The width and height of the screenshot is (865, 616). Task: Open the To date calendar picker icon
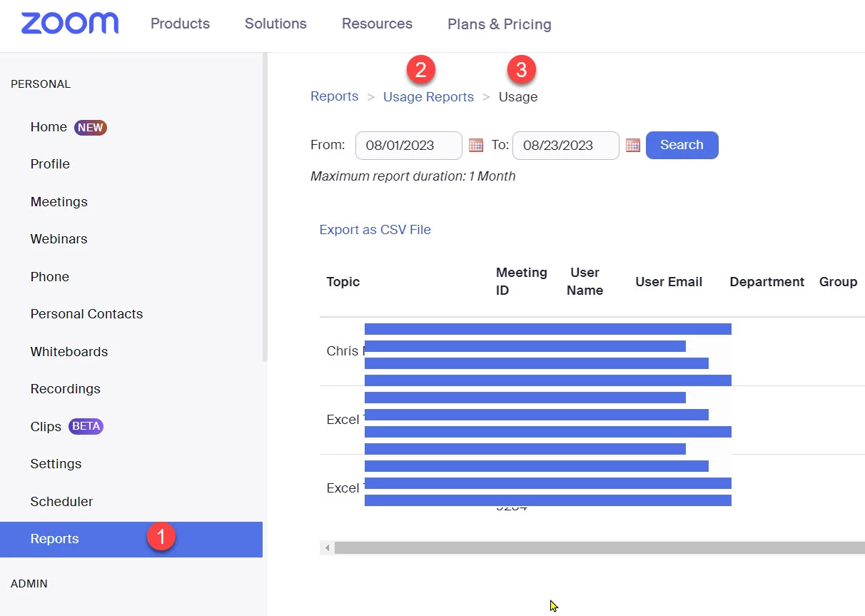(x=633, y=145)
